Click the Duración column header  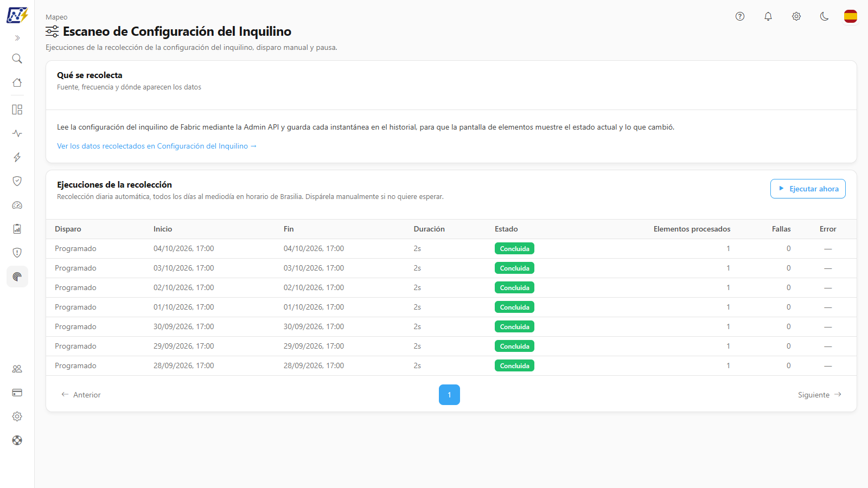429,229
